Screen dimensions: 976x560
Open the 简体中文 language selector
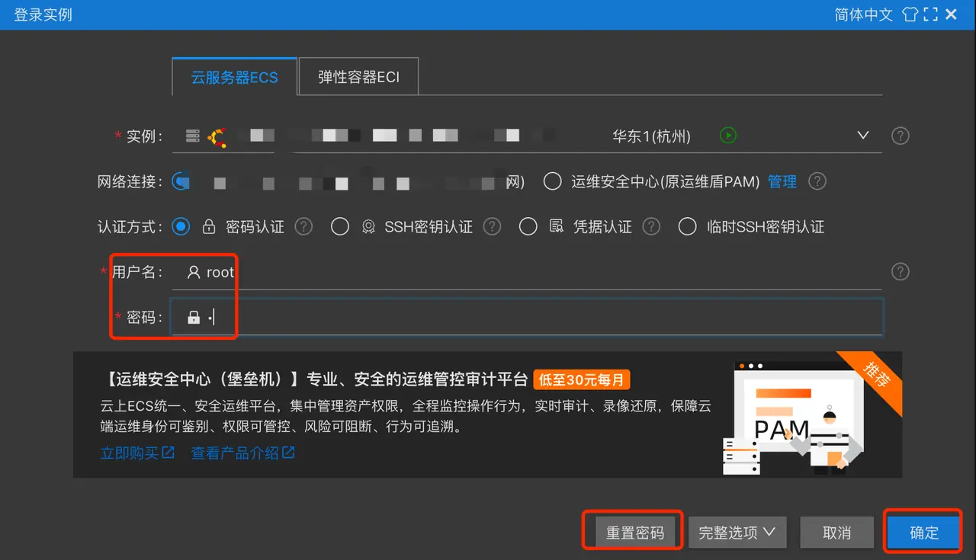863,14
